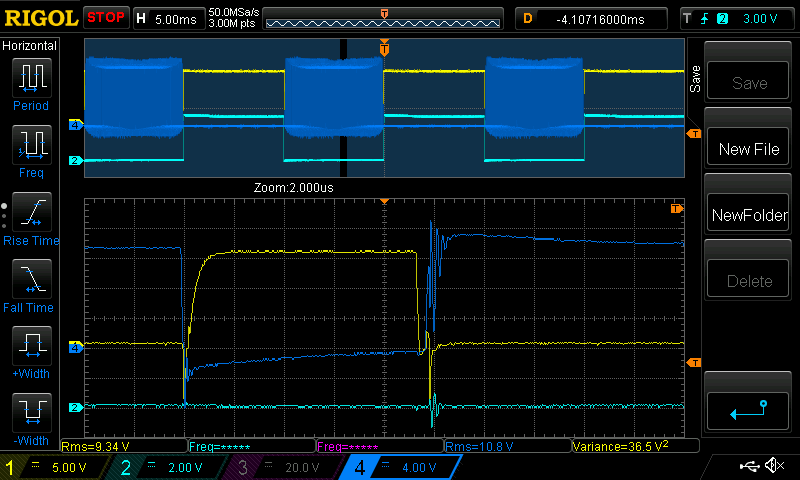Select the orange trigger position marker

[384, 48]
